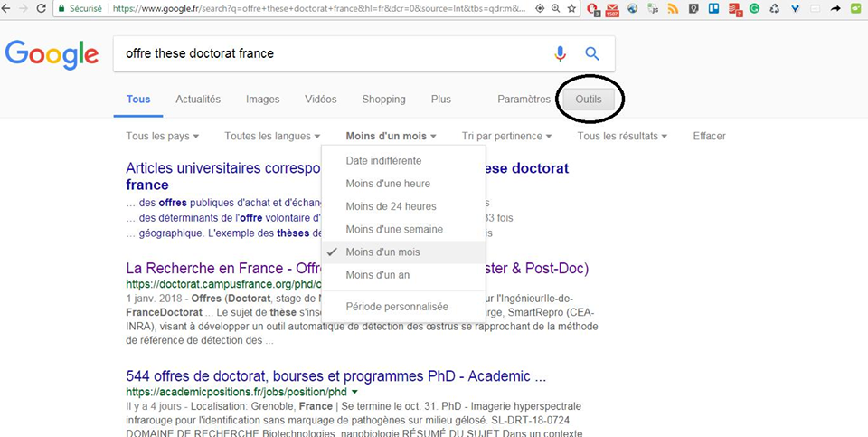Click the blue search magnifier button
Image resolution: width=868 pixels, height=437 pixels.
pyautogui.click(x=592, y=53)
